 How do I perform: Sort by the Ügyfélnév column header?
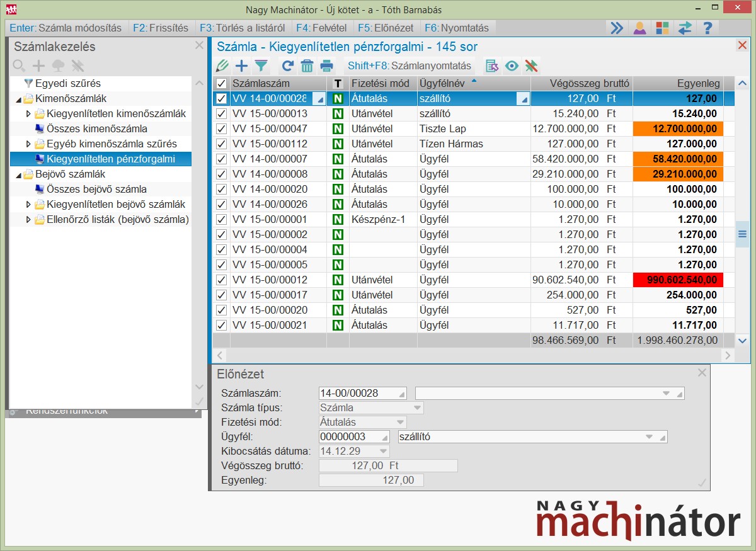441,84
